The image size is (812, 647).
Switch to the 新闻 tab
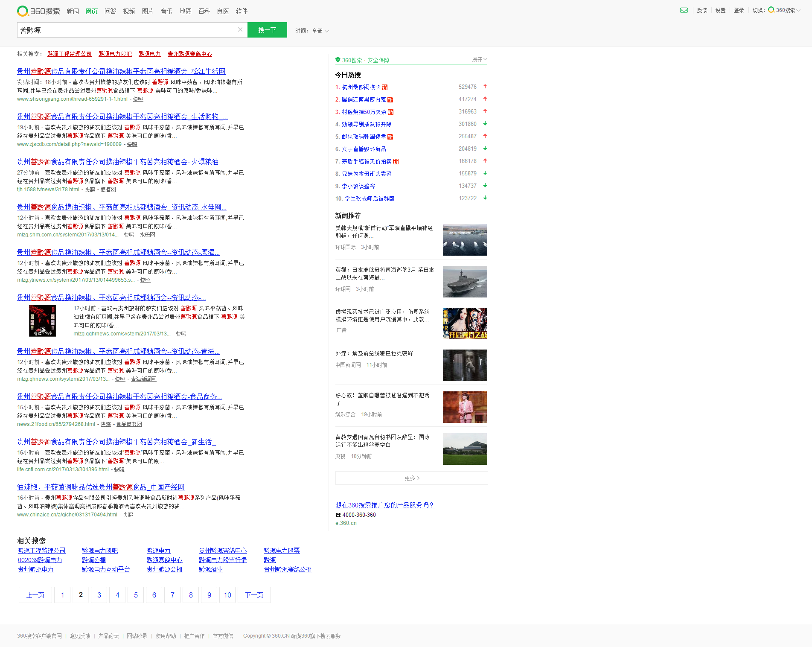[73, 11]
